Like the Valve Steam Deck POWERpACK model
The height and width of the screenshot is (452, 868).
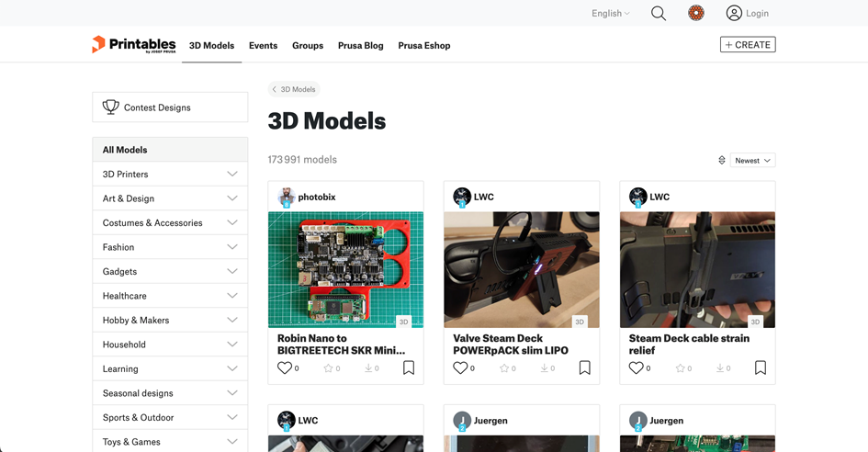pyautogui.click(x=460, y=367)
